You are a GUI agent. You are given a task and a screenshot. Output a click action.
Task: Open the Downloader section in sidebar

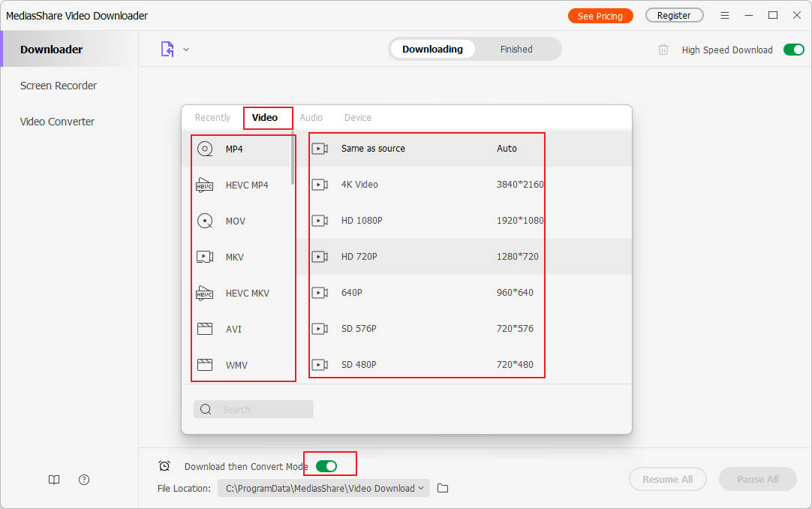[69, 50]
